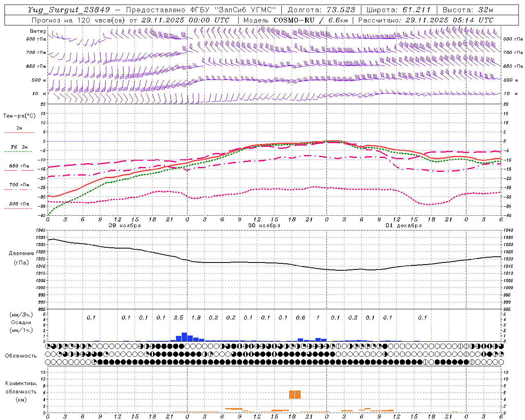Image resolution: width=525 pixels, height=420 pixels.
Task: Click 1035 on the left pressure axis
Action: coord(41,238)
